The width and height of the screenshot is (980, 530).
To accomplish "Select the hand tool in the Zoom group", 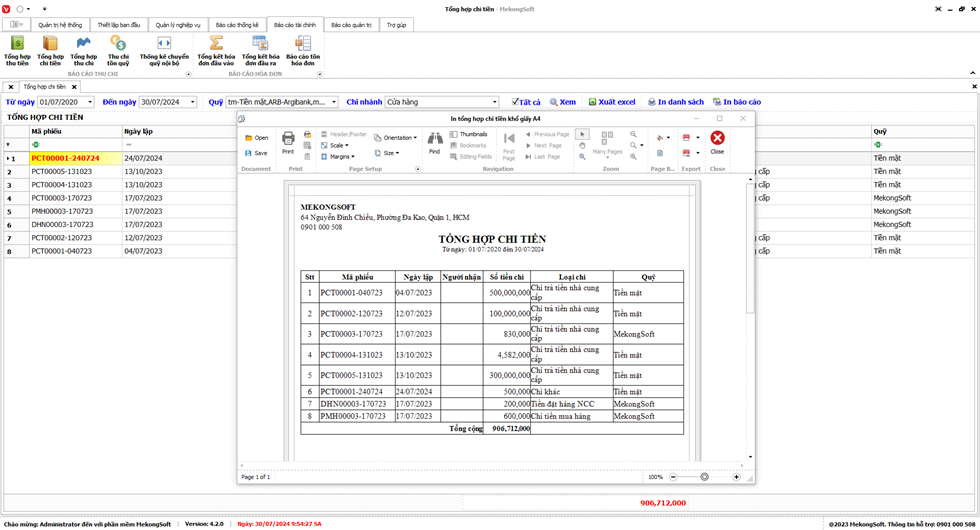I will (x=582, y=146).
